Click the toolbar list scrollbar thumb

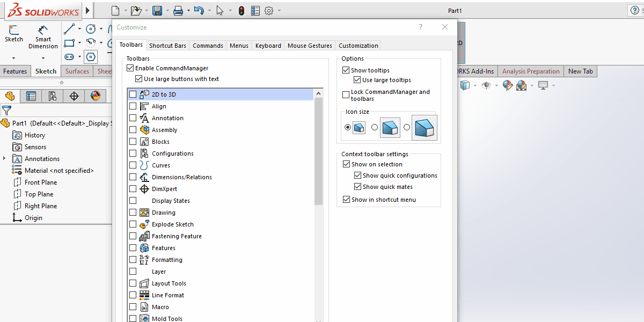[318, 151]
